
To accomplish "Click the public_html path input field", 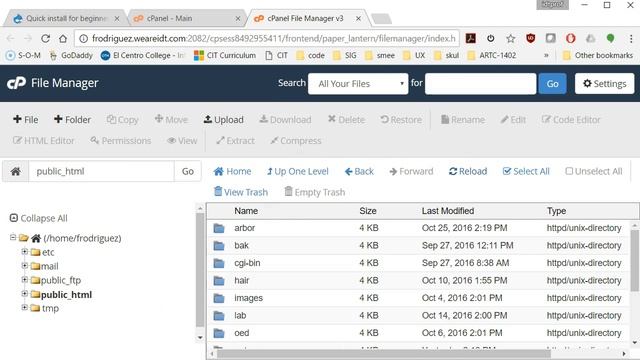I will click(x=101, y=171).
